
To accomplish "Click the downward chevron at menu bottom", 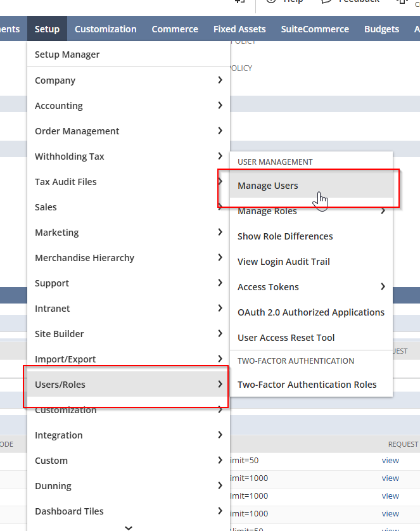I will (x=128, y=527).
